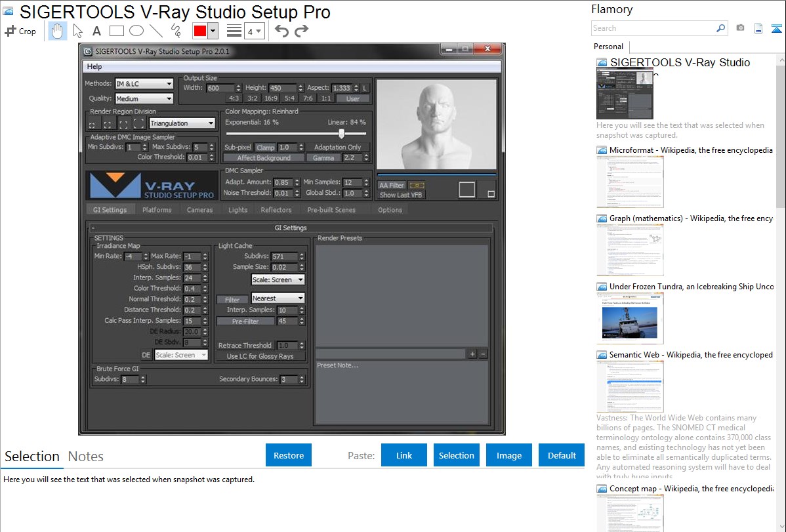Click the Preset Note text area
This screenshot has width=786, height=532.
pyautogui.click(x=401, y=392)
